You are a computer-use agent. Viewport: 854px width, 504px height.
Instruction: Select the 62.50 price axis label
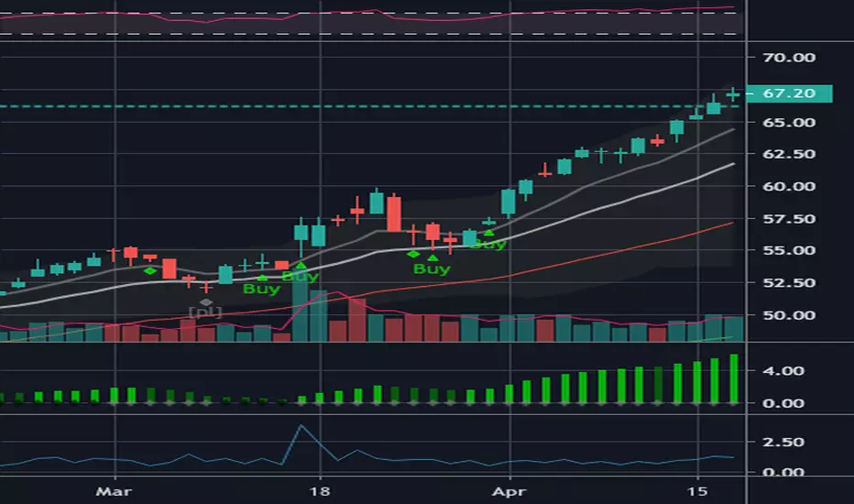coord(789,154)
